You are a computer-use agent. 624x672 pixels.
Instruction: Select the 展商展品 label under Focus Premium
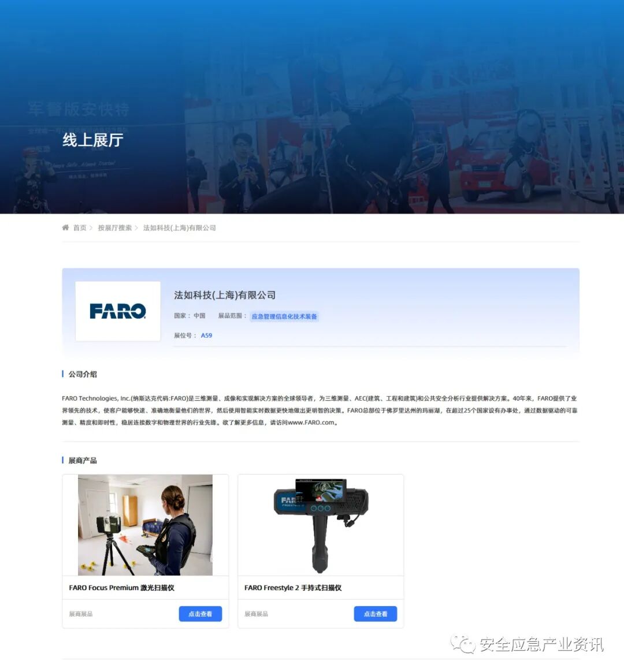79,614
